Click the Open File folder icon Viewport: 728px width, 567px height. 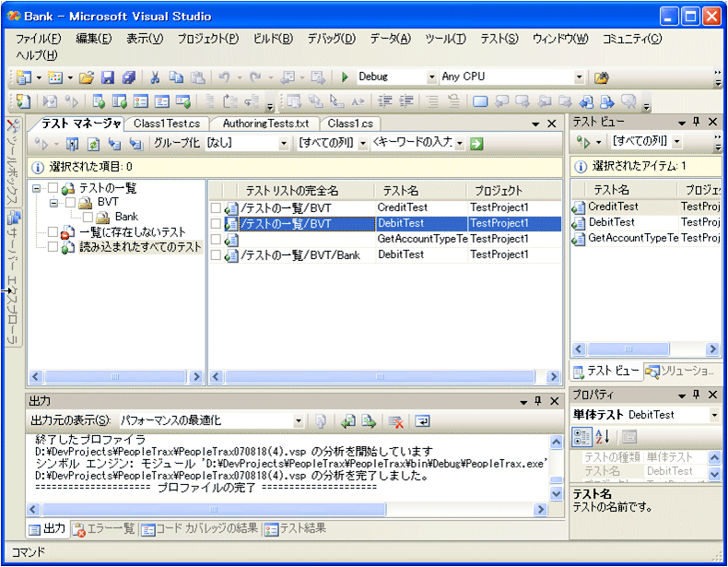87,77
